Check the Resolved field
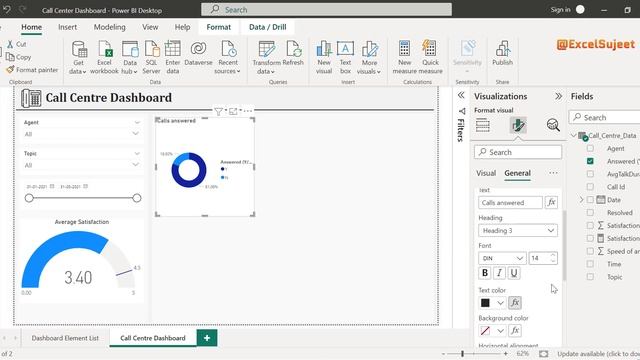Image resolution: width=640 pixels, height=360 pixels. [590, 213]
